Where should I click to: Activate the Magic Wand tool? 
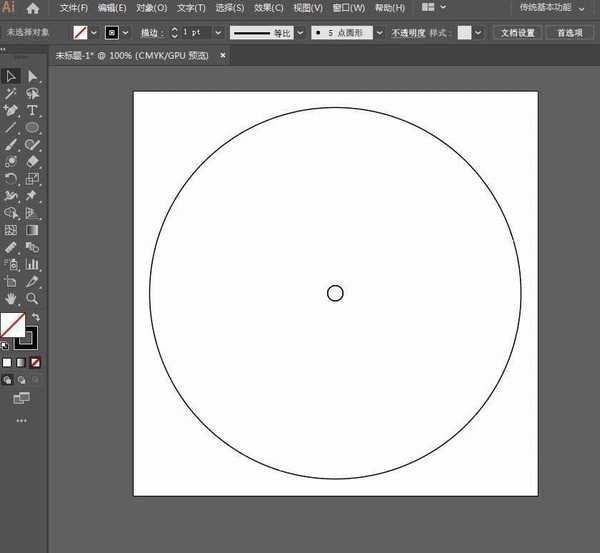[x=11, y=93]
